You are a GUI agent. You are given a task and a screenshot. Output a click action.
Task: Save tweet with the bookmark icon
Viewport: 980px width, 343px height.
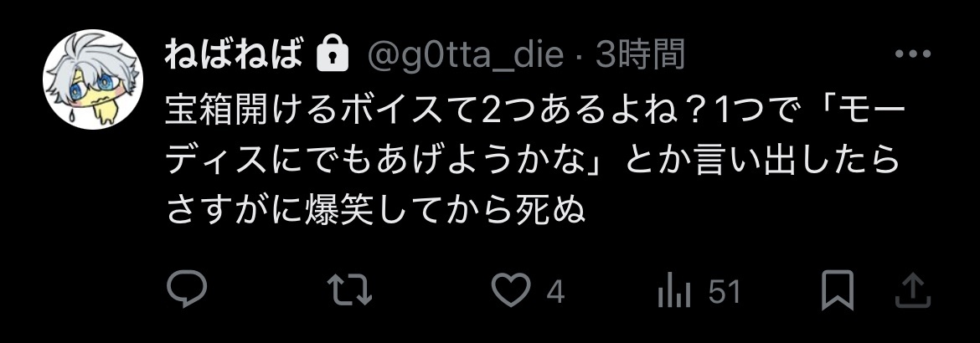(837, 290)
